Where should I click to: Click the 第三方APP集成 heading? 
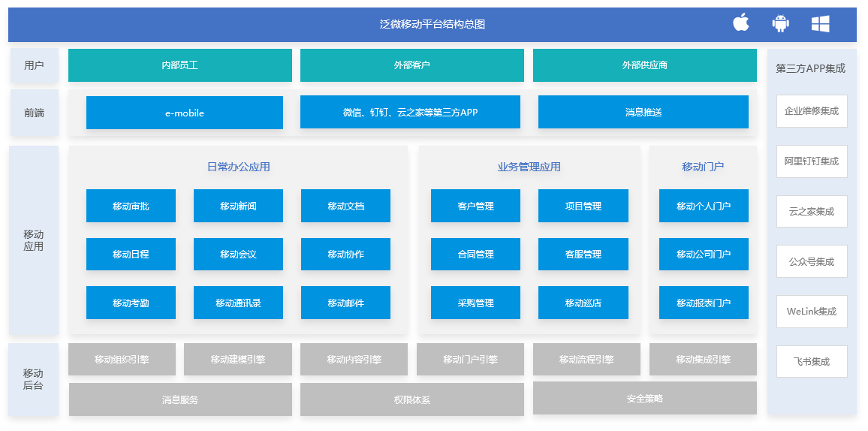point(811,68)
